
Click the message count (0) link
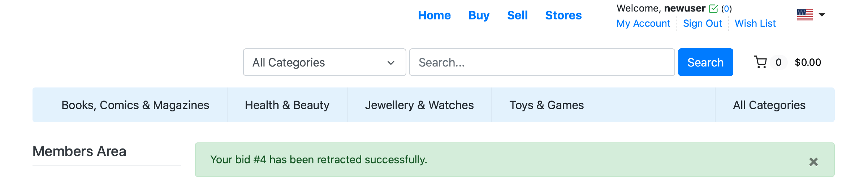click(726, 9)
